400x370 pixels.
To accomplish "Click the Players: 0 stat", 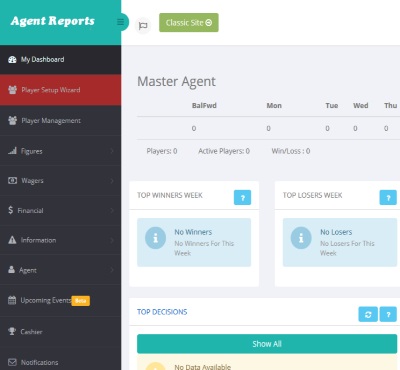I will [162, 151].
